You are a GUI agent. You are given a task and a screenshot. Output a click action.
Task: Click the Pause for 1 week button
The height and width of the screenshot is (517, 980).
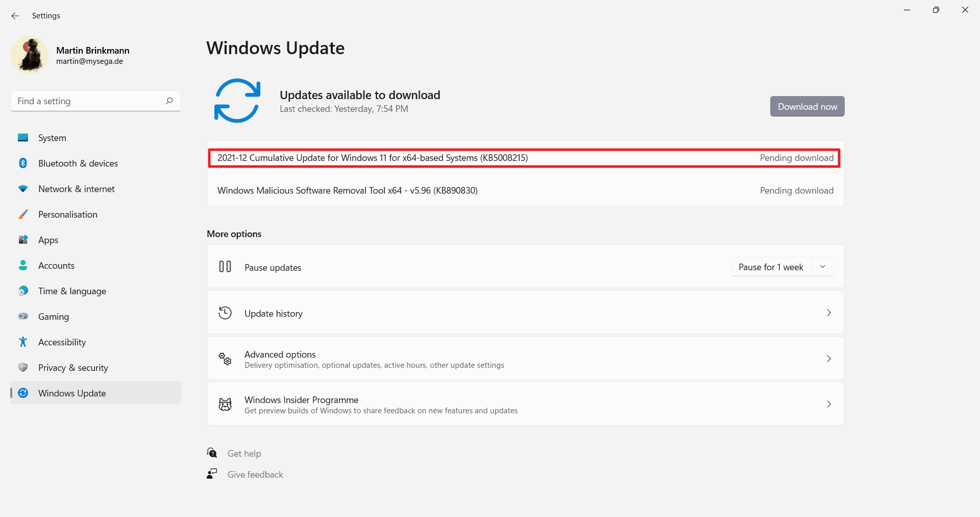pos(771,267)
